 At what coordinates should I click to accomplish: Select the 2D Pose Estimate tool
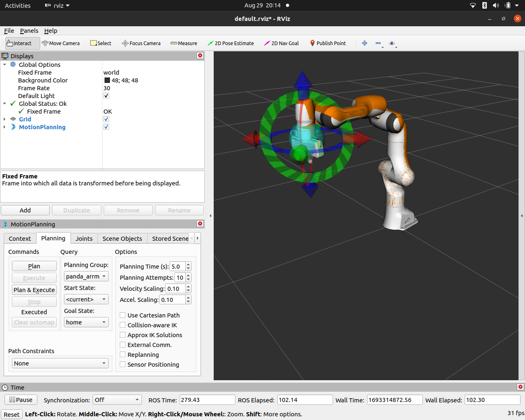231,43
